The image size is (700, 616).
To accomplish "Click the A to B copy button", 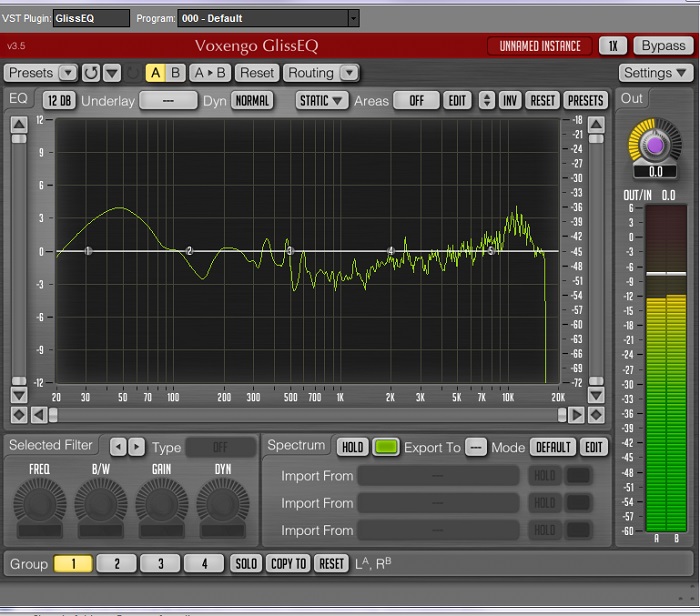I will coord(210,73).
